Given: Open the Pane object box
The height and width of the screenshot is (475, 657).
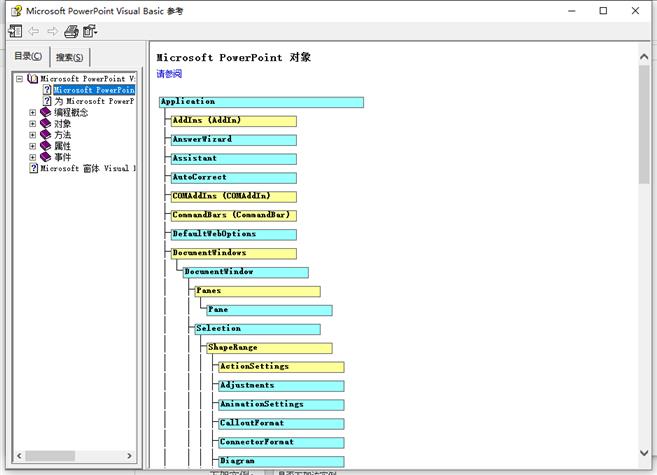Looking at the screenshot, I should [269, 310].
